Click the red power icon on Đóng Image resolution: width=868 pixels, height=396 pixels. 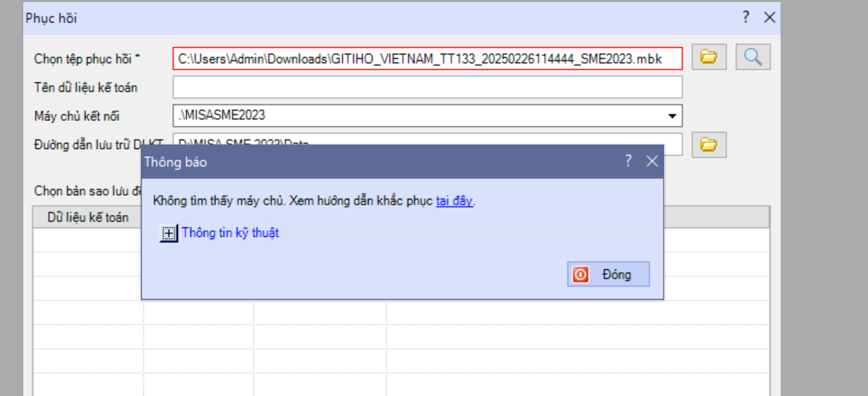pos(581,275)
